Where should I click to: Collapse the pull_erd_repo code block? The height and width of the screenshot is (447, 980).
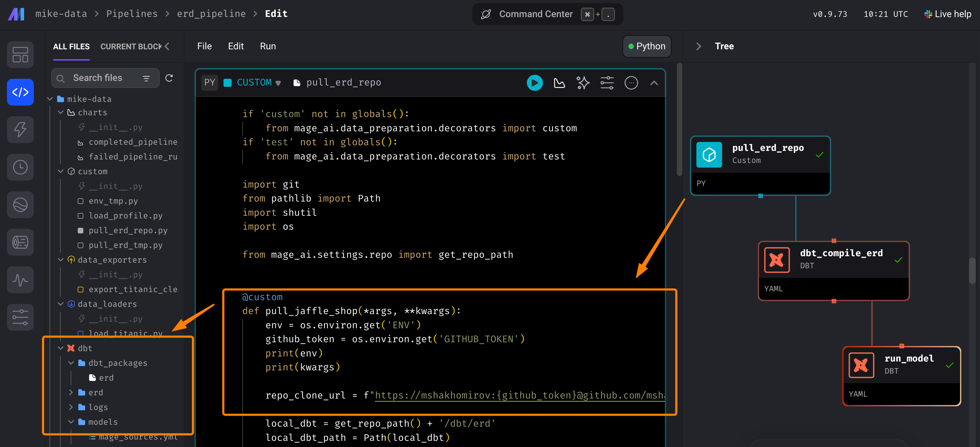(654, 83)
